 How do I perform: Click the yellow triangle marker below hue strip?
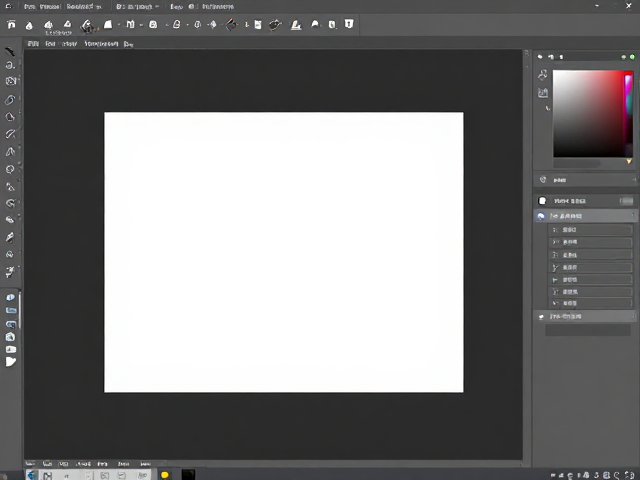629,161
